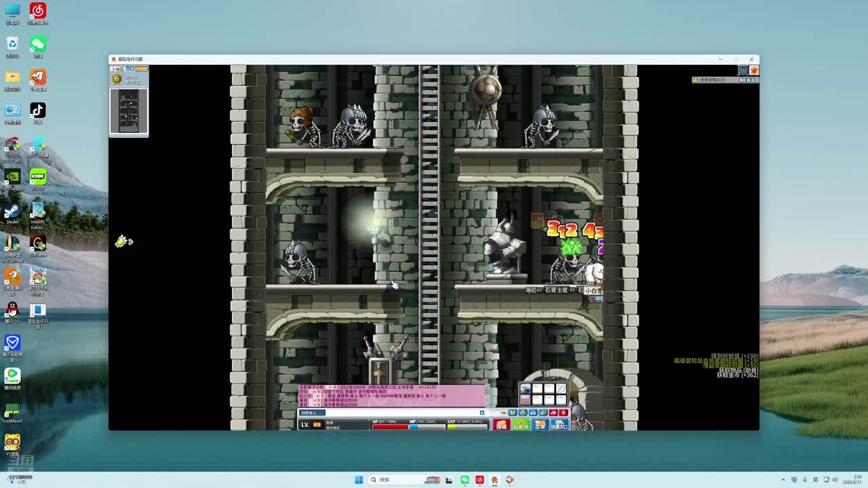This screenshot has width=868, height=488.
Task: Open the YY Voice desktop shortcut
Action: 12,442
